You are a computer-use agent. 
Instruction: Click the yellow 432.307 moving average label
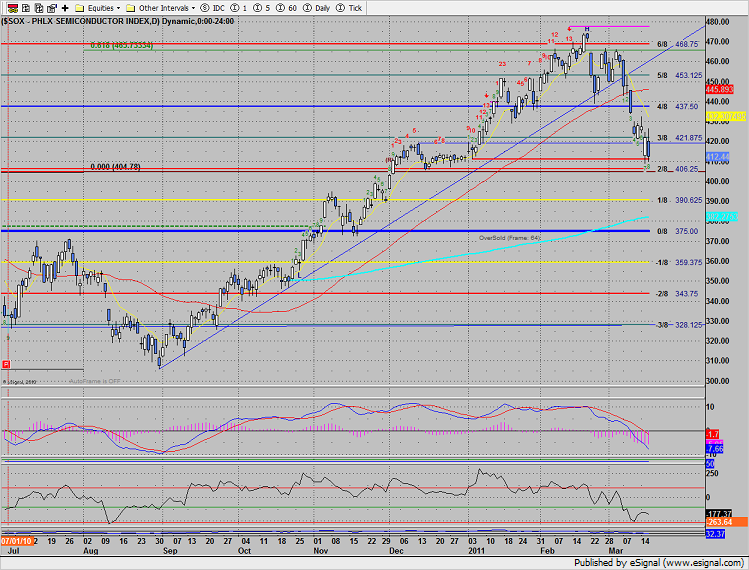click(x=726, y=116)
